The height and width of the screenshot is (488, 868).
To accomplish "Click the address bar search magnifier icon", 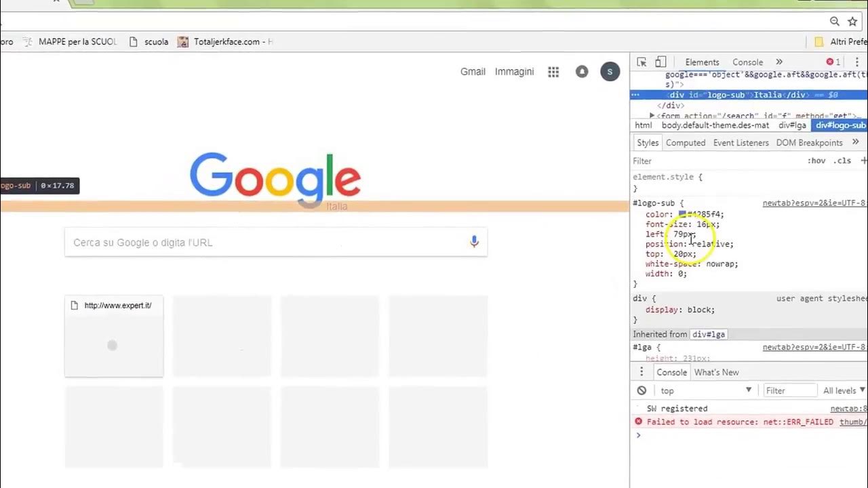I will pos(835,21).
